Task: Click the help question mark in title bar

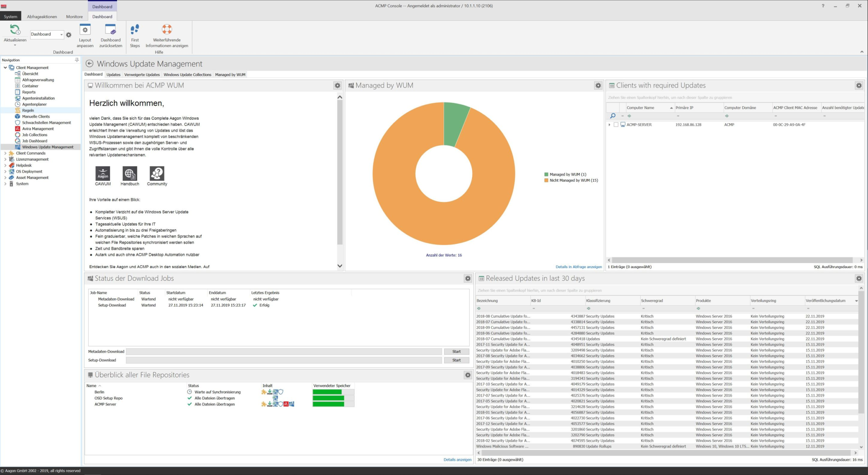Action: pos(823,6)
